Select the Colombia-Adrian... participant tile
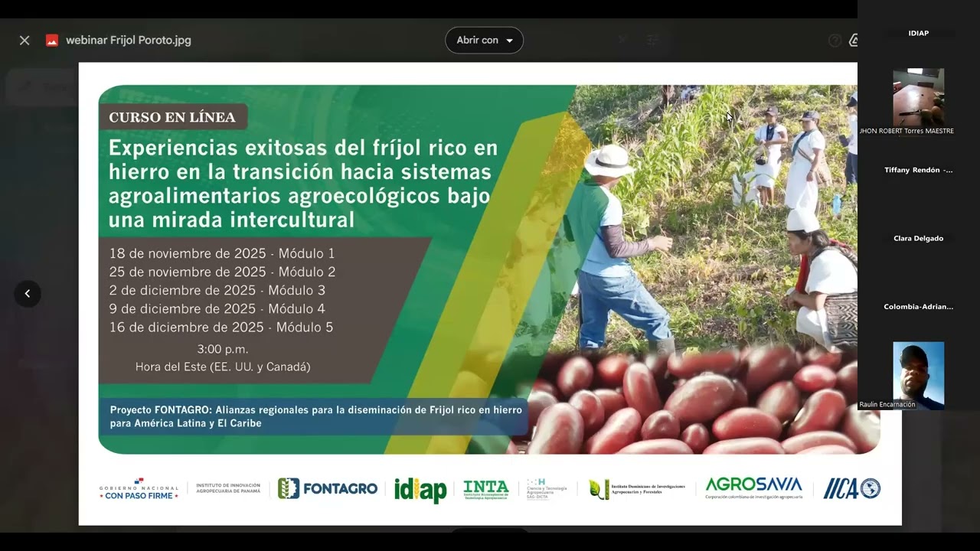 coord(918,307)
